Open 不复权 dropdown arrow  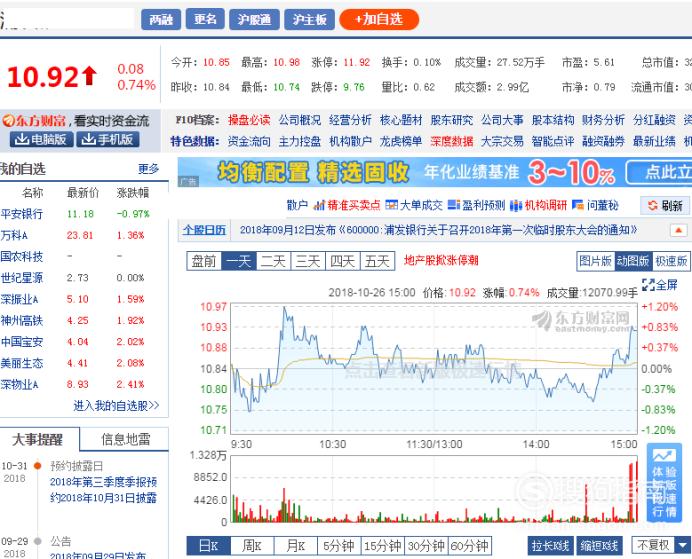[683, 545]
